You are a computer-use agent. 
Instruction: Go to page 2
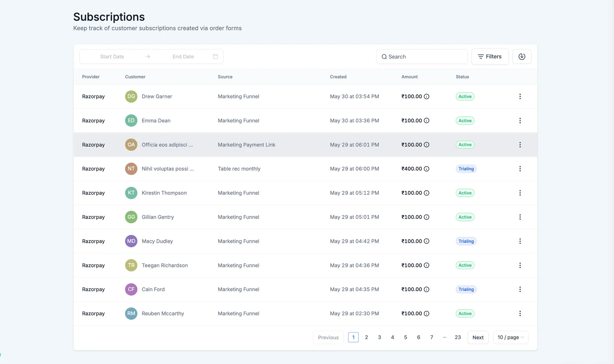tap(366, 337)
